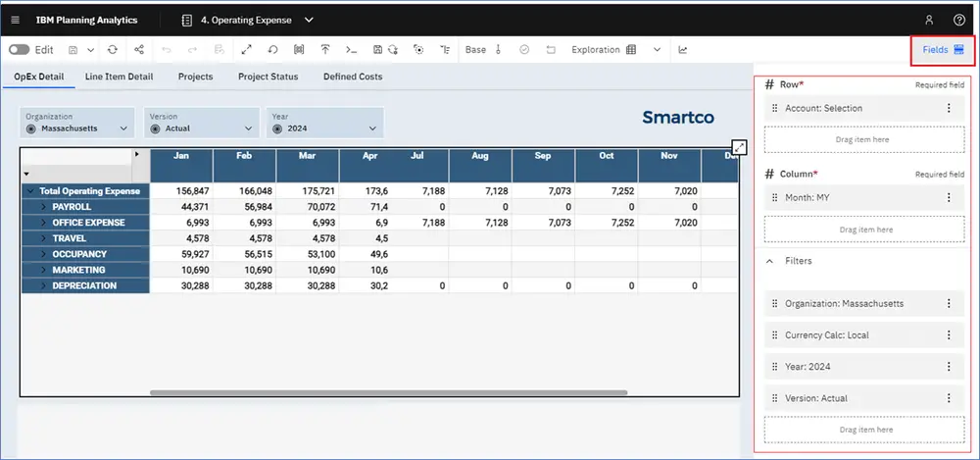This screenshot has height=460, width=980.
Task: Click the commit data icon after redo
Action: (x=219, y=49)
